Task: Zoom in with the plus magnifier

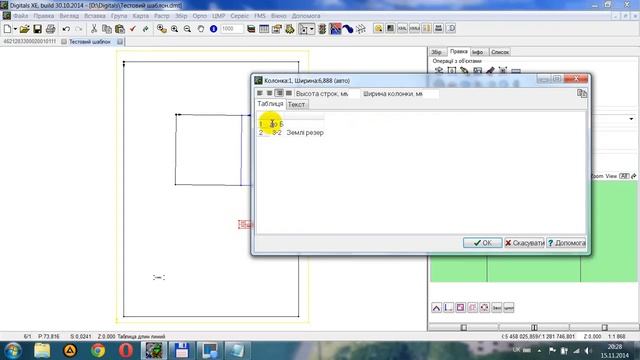Action: point(175,29)
